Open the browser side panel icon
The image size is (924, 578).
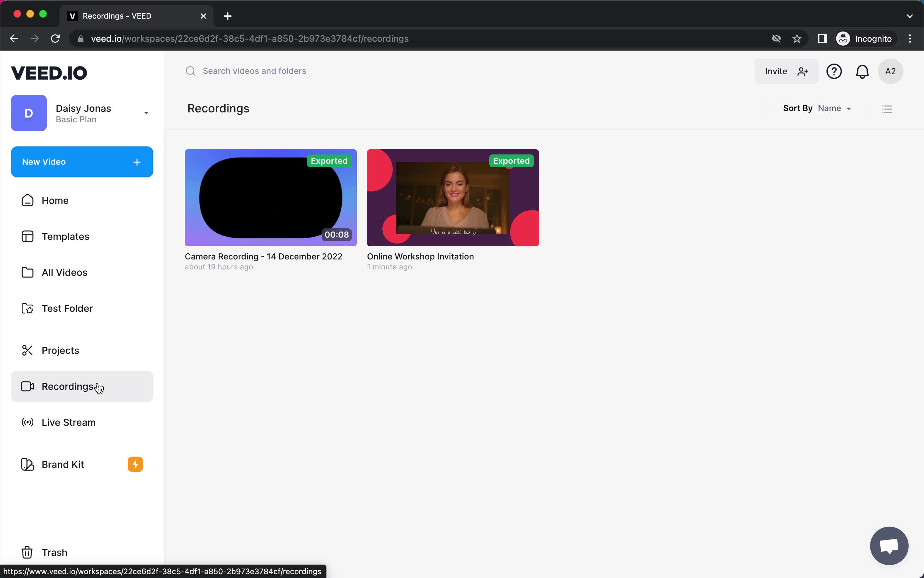point(822,39)
